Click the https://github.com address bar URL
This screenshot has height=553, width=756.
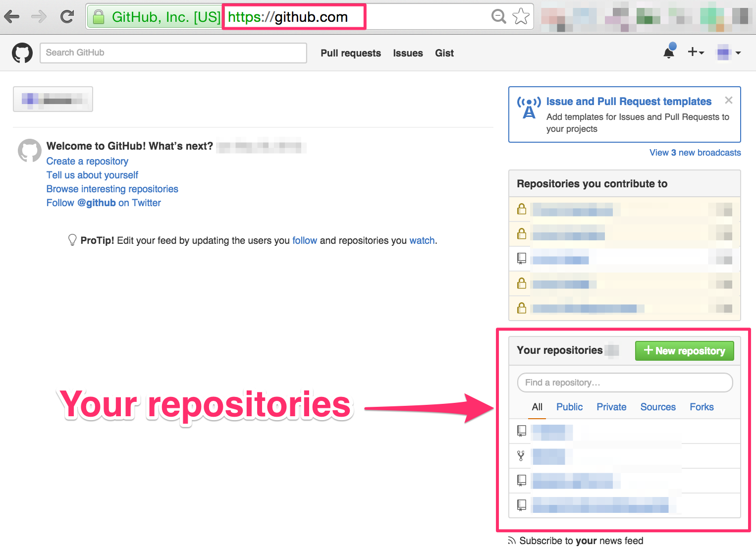click(288, 17)
